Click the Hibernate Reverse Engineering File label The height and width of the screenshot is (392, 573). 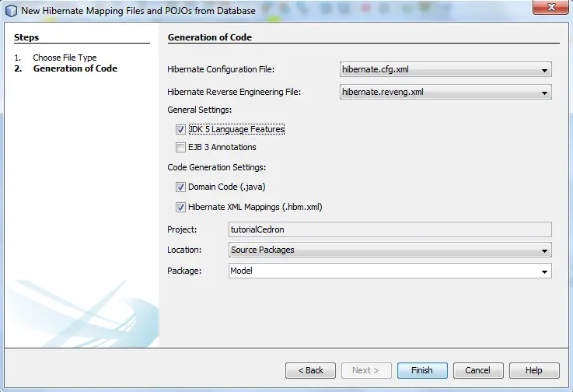(x=234, y=92)
